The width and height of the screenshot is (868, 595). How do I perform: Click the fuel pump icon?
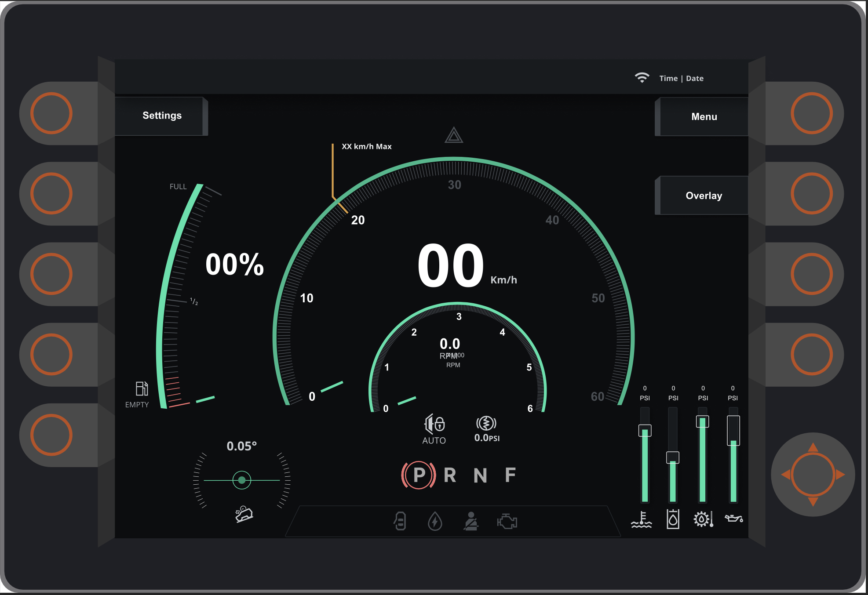(x=142, y=388)
